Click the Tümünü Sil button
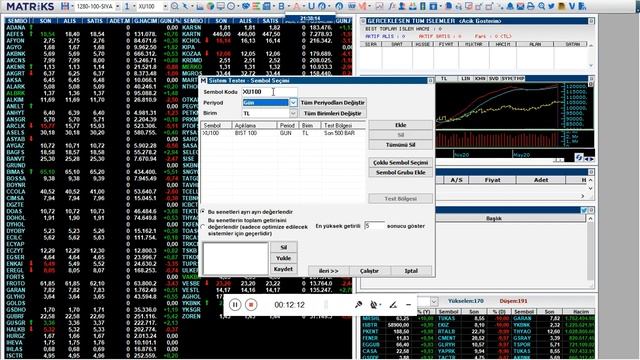The height and width of the screenshot is (360, 640). pyautogui.click(x=400, y=145)
